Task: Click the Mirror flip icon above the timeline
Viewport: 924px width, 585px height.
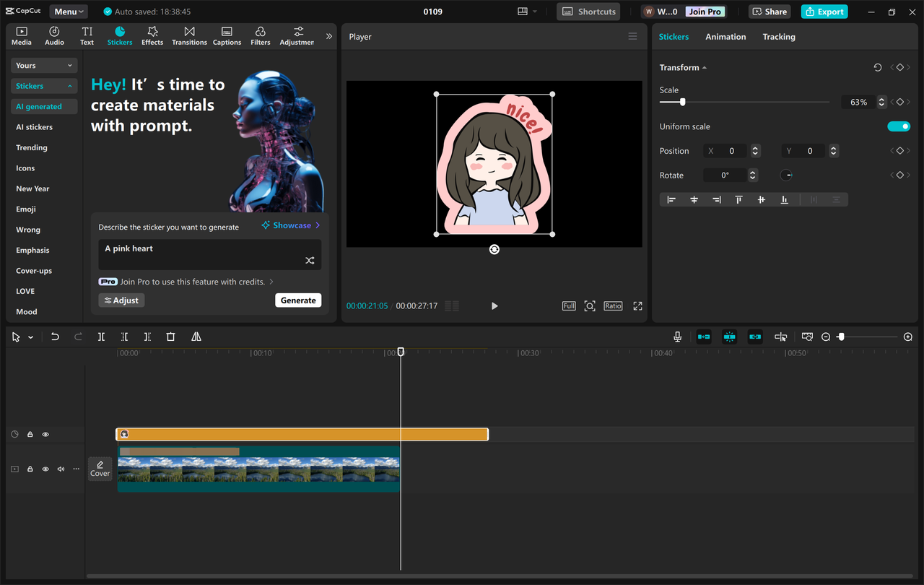Action: click(x=195, y=337)
